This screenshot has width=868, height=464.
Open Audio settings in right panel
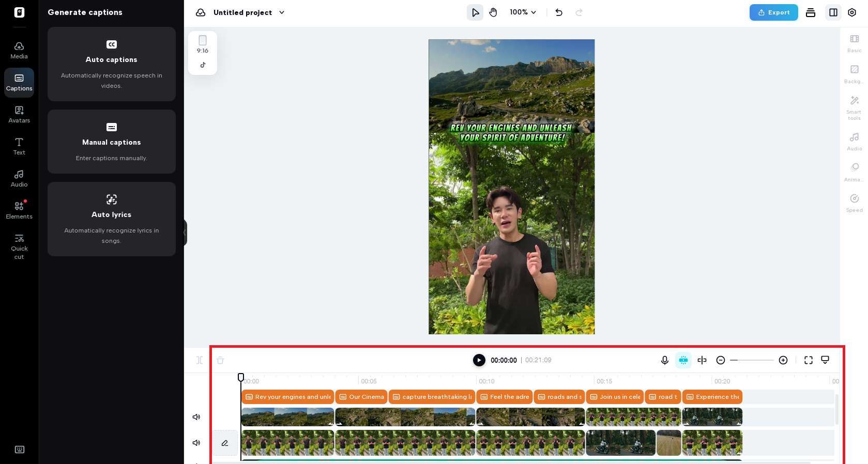coord(854,142)
